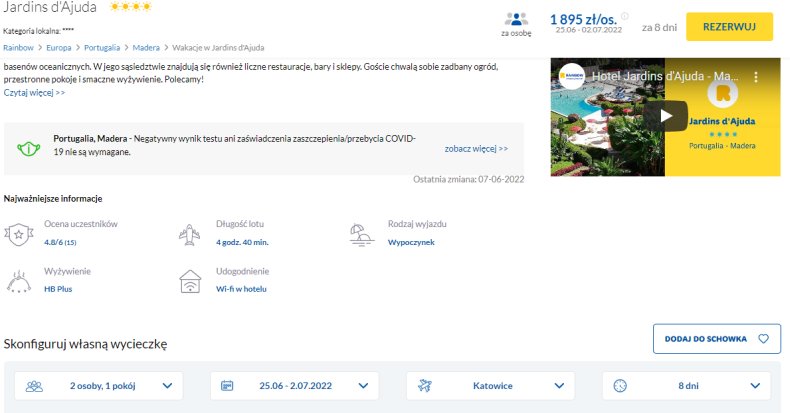Click the 'za osobę' people icon
The height and width of the screenshot is (413, 790).
tap(516, 20)
